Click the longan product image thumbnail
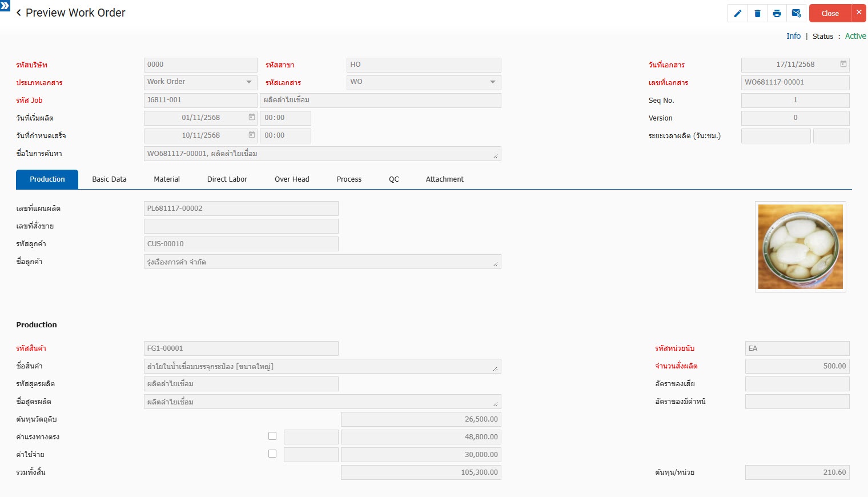This screenshot has width=868, height=497. pyautogui.click(x=800, y=247)
